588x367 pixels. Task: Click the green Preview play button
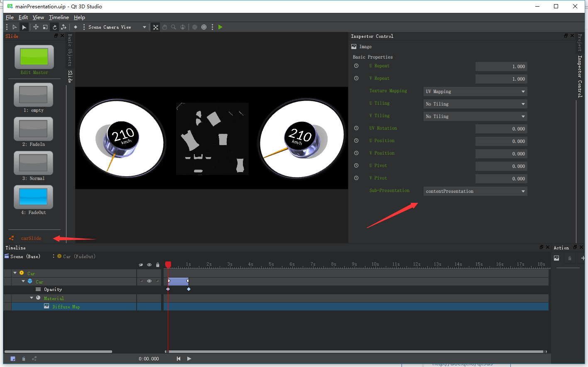[x=220, y=27]
